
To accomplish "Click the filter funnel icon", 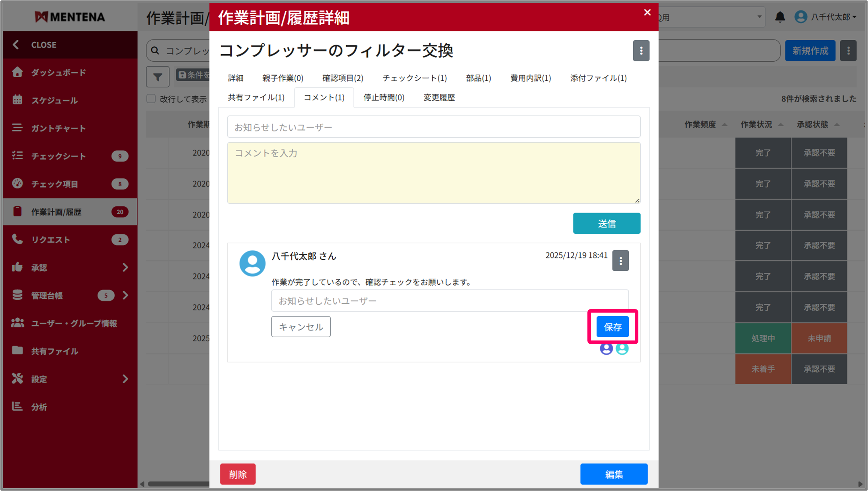I will tap(158, 76).
